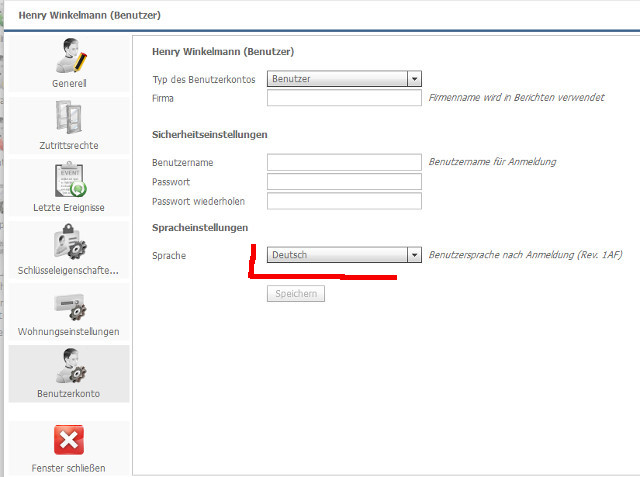
Task: Switch to the Letzte Ereignisse text label
Action: [x=69, y=208]
